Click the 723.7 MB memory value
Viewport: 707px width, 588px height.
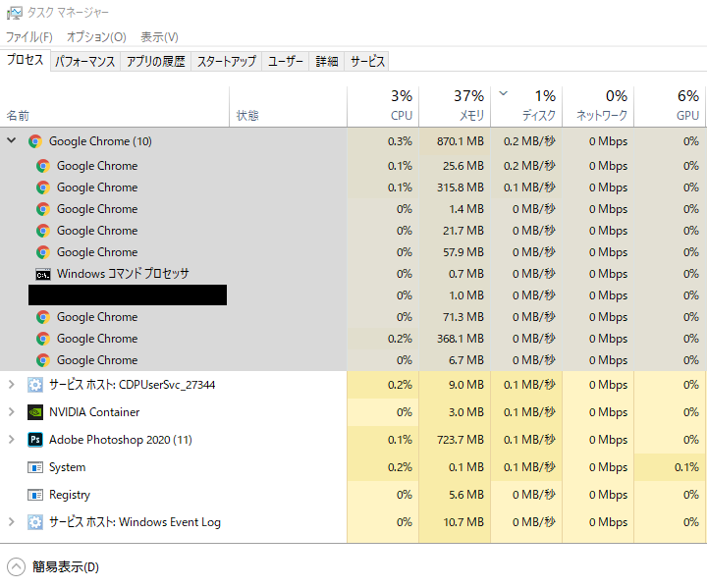pos(461,440)
